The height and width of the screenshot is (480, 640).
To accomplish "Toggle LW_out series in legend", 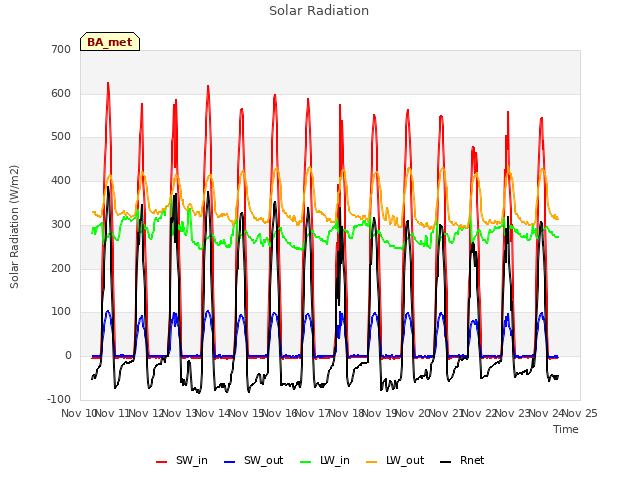I will pos(395,460).
